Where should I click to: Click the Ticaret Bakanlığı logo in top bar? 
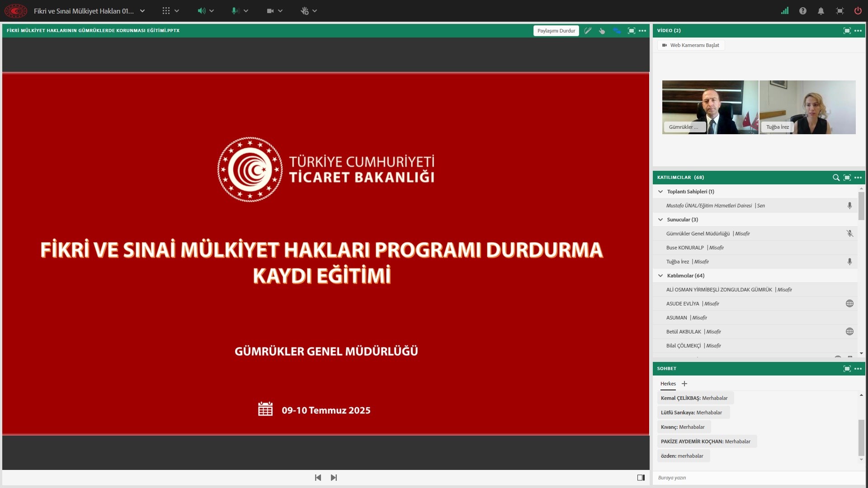[16, 11]
